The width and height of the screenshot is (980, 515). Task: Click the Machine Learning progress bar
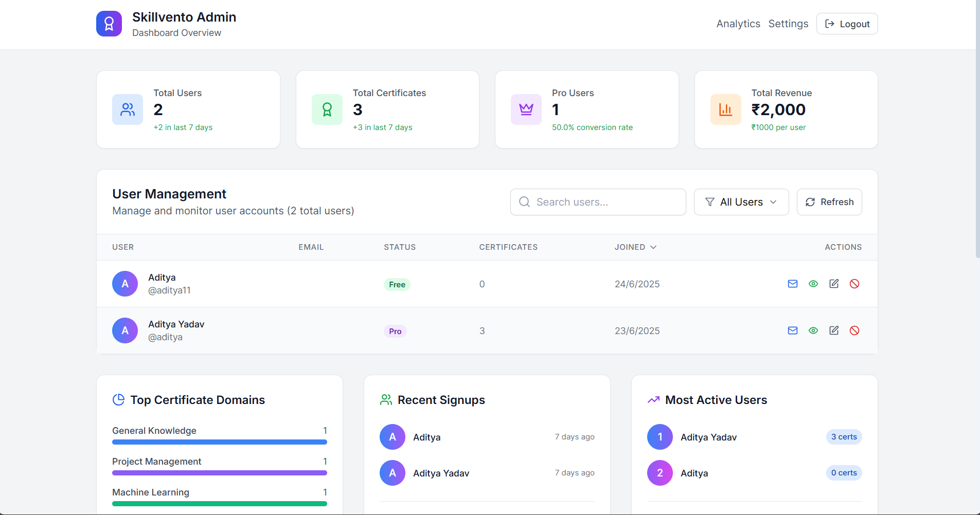point(220,504)
